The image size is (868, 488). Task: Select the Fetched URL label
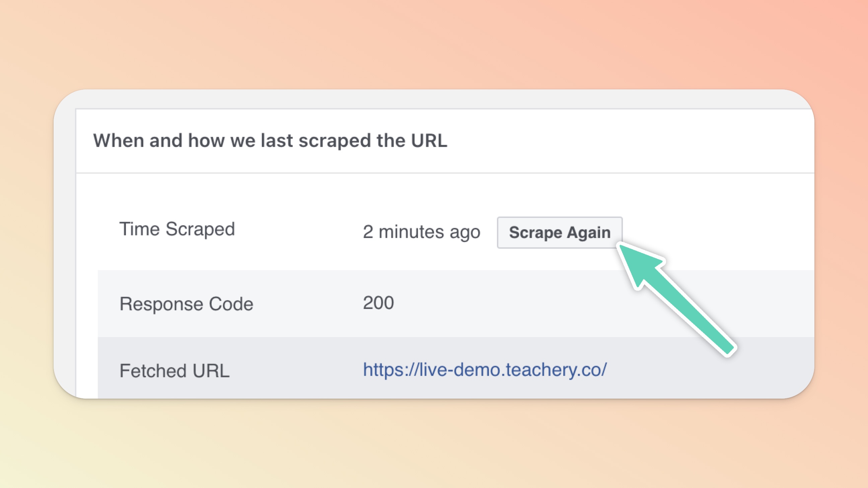tap(174, 371)
